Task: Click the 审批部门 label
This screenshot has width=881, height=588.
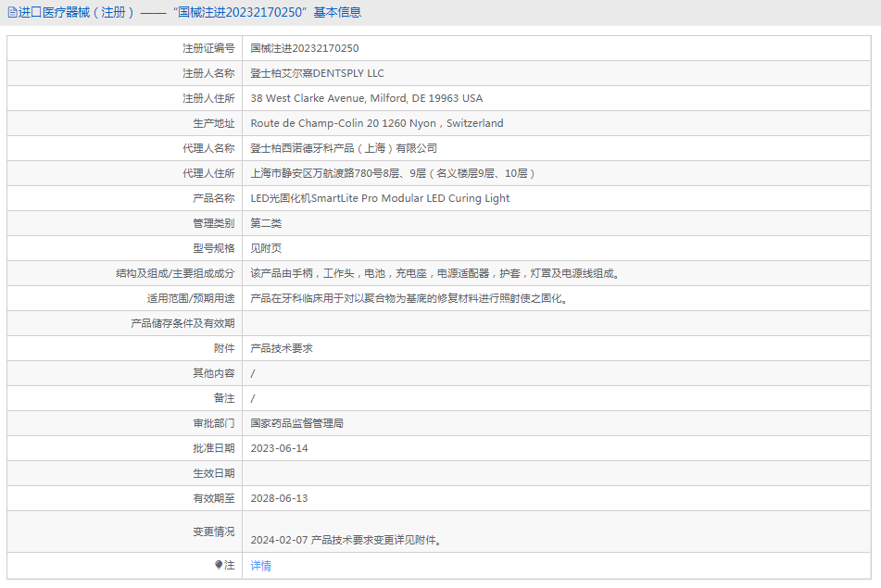Action: point(213,423)
